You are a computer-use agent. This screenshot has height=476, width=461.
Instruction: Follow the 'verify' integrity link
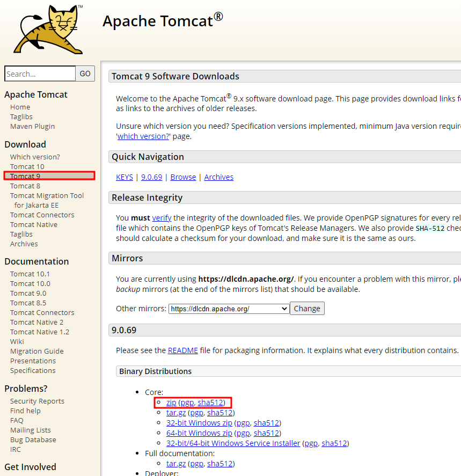(x=162, y=218)
